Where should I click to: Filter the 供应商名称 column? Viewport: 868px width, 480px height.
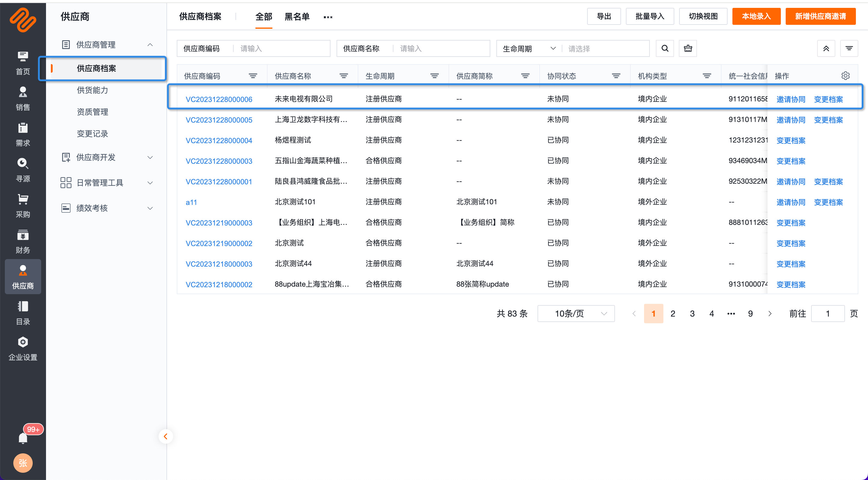344,76
